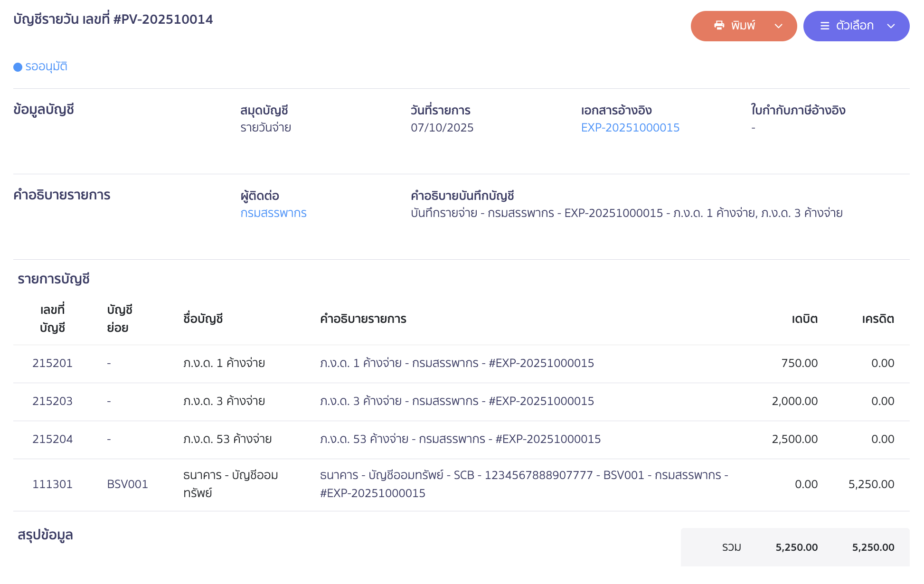Click the ตัวเลือก options button label
The image size is (924, 584).
855,26
